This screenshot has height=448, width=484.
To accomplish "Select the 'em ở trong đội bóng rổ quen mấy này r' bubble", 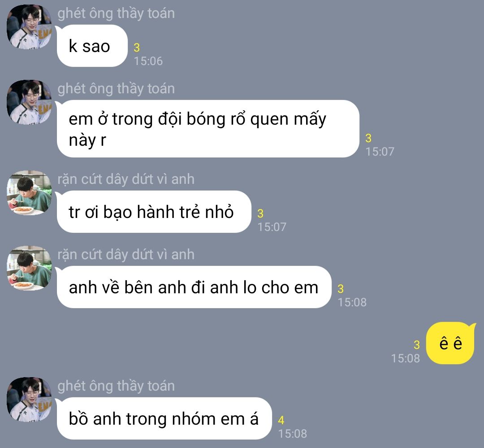I will (x=208, y=129).
